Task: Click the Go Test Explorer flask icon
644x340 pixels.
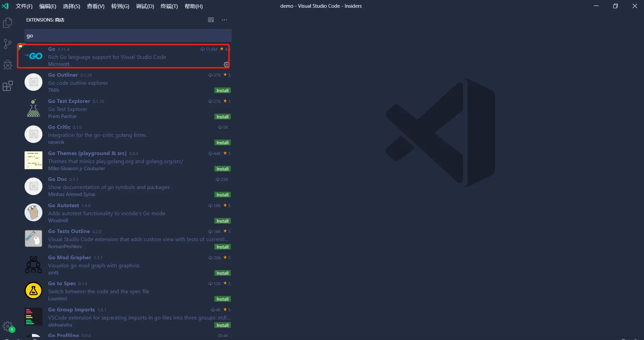Action: click(34, 108)
